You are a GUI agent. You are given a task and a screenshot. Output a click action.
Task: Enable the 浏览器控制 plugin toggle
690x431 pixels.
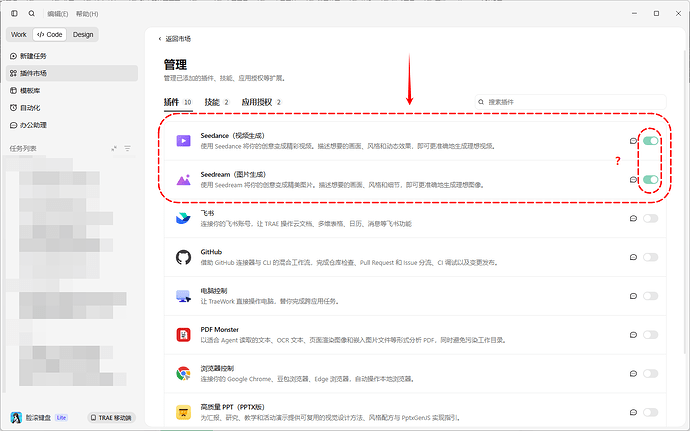650,373
